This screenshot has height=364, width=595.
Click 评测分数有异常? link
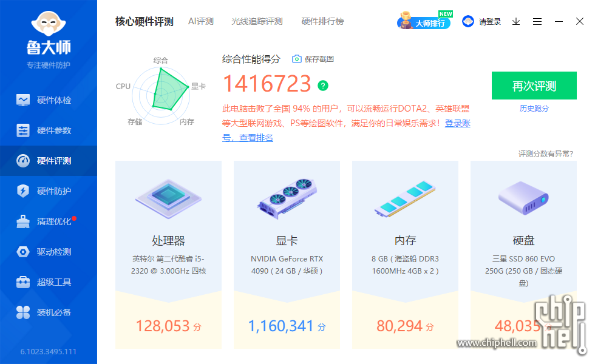coord(546,154)
